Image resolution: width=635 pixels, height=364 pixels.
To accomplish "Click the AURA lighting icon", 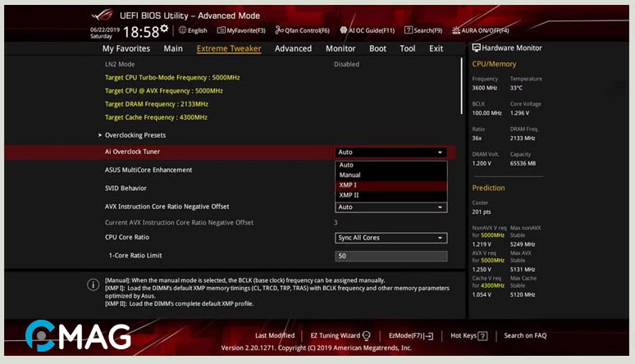I will 456,30.
